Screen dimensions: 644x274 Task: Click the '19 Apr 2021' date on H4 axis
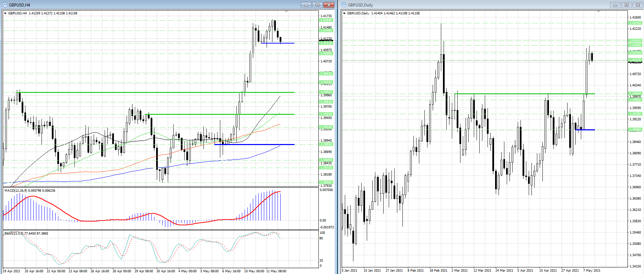point(12,271)
